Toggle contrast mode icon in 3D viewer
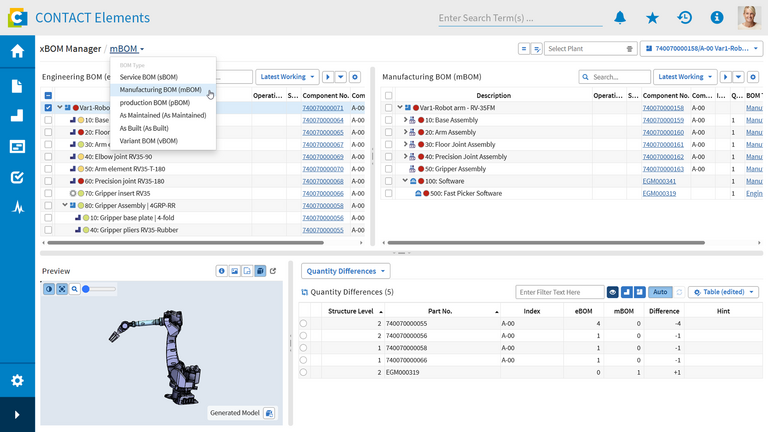The image size is (768, 432). [x=49, y=289]
